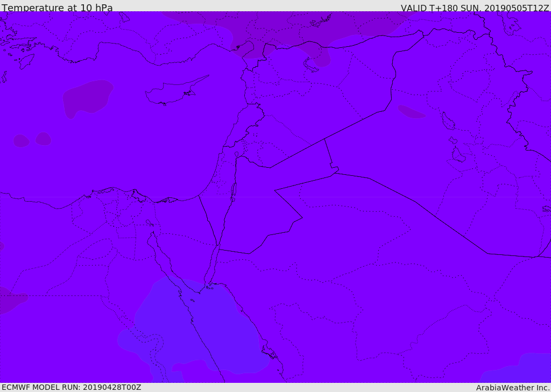This screenshot has height=392, width=551.
Task: Click the 'VALID T+180 SUN. 20190505T12Z' label
Action: pos(475,8)
